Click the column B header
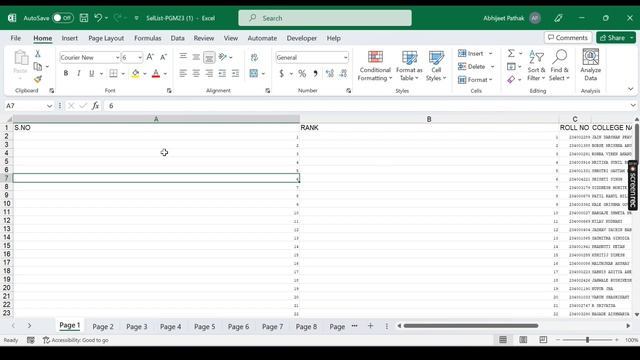Viewport: 640px width, 360px height. tap(429, 119)
